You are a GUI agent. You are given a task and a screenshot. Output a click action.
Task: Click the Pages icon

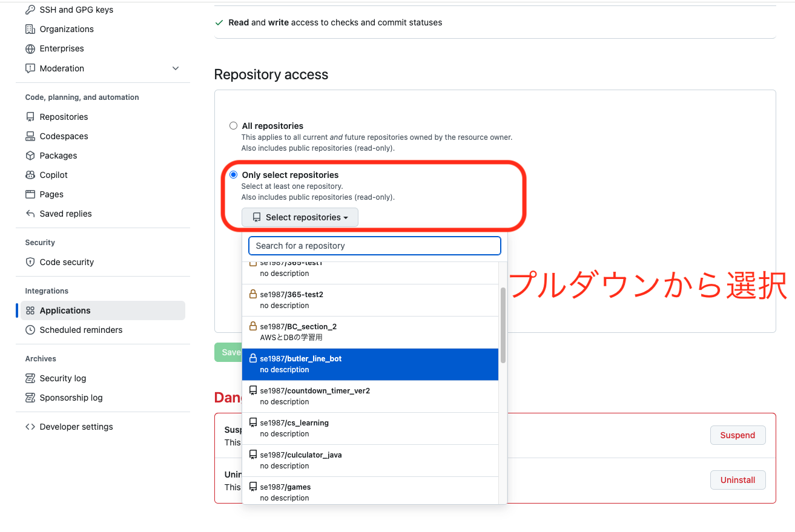(30, 194)
